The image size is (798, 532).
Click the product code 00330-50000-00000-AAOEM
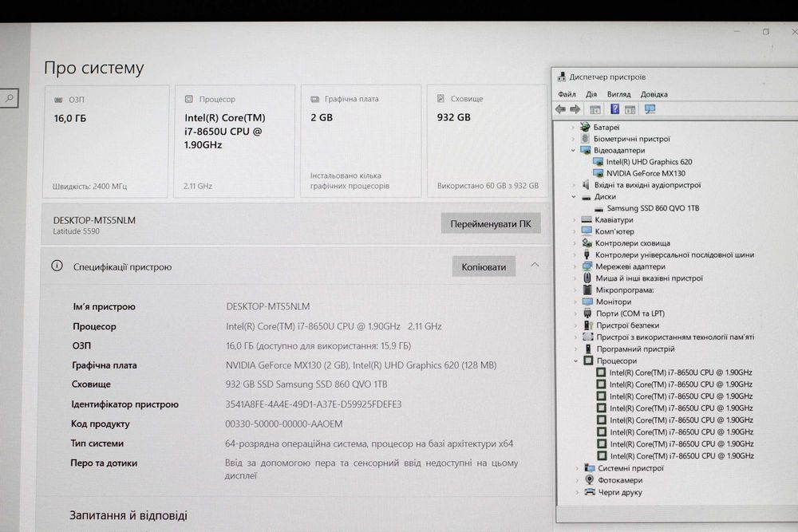pyautogui.click(x=283, y=424)
